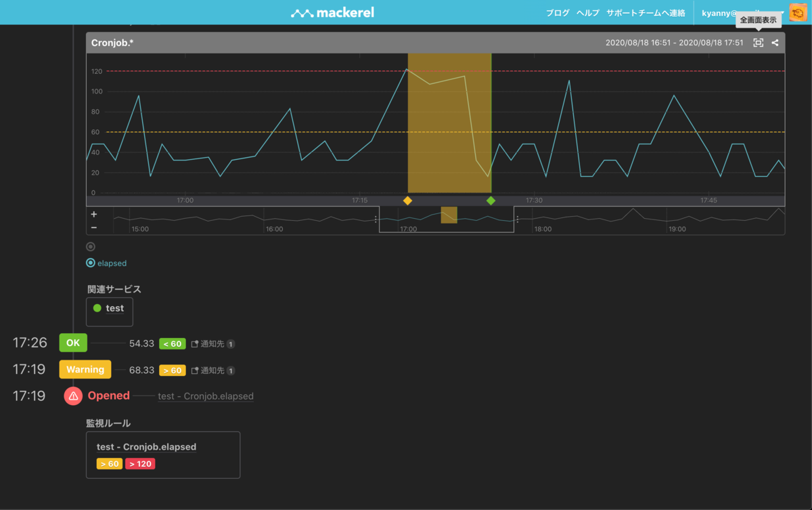Screen dimensions: 812x510
Task: Click the orange user avatar icon
Action: [x=798, y=12]
